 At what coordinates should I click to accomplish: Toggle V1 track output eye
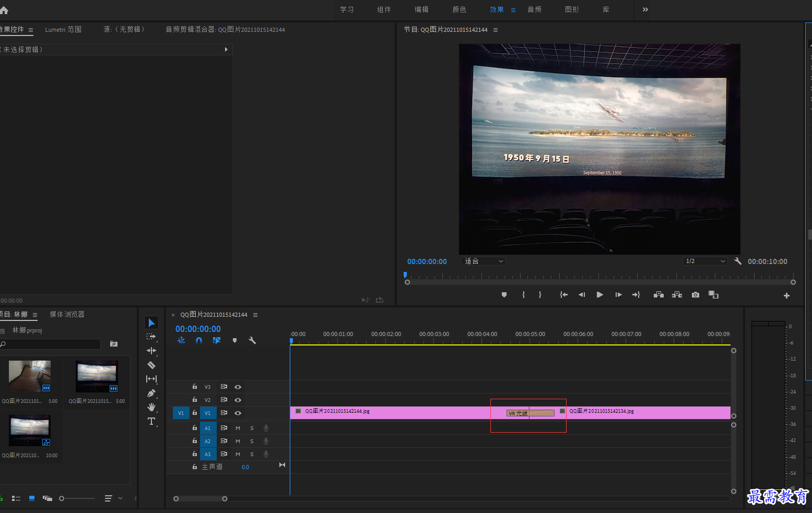[238, 413]
